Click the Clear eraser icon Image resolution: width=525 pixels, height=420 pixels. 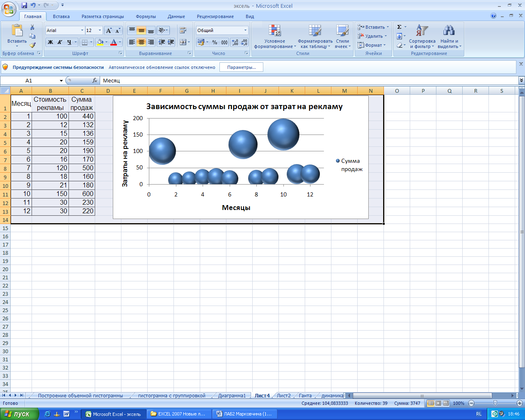tap(399, 45)
